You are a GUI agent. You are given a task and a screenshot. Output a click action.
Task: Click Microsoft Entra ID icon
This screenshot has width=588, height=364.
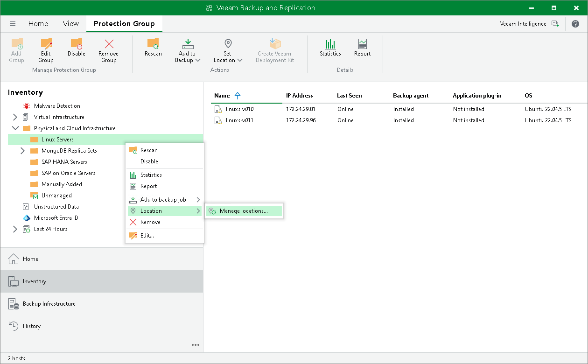coord(26,218)
